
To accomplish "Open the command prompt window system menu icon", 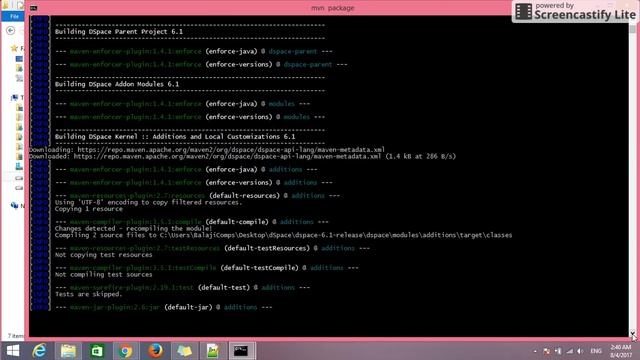I will (x=33, y=8).
